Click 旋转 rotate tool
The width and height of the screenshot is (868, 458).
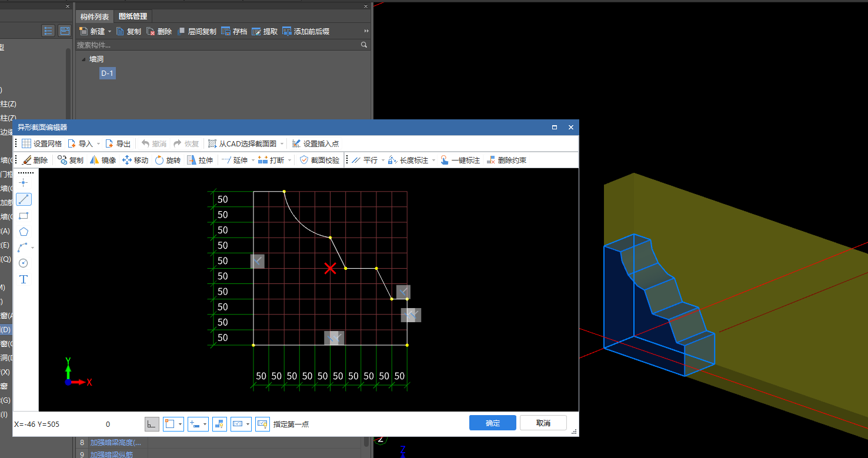[x=168, y=160]
